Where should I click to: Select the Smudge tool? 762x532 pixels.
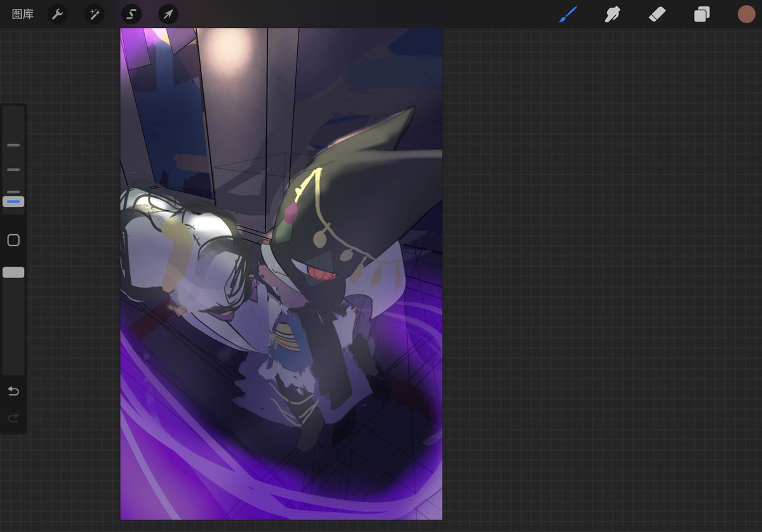(x=612, y=14)
